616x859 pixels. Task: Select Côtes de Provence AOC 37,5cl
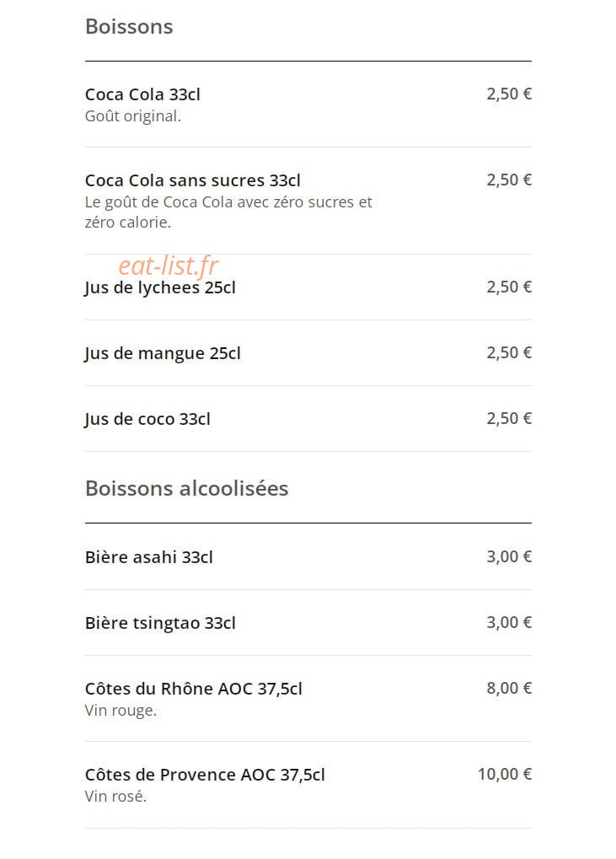[x=308, y=785]
